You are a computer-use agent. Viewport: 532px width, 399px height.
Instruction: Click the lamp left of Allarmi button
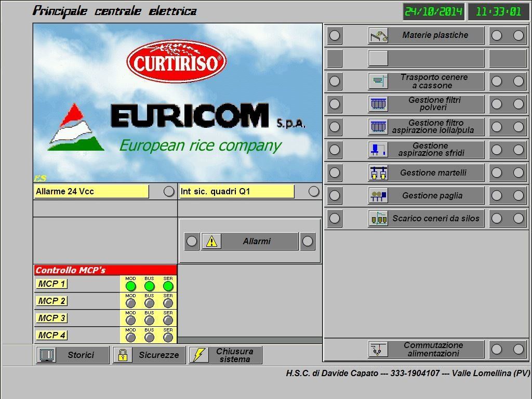(x=192, y=241)
